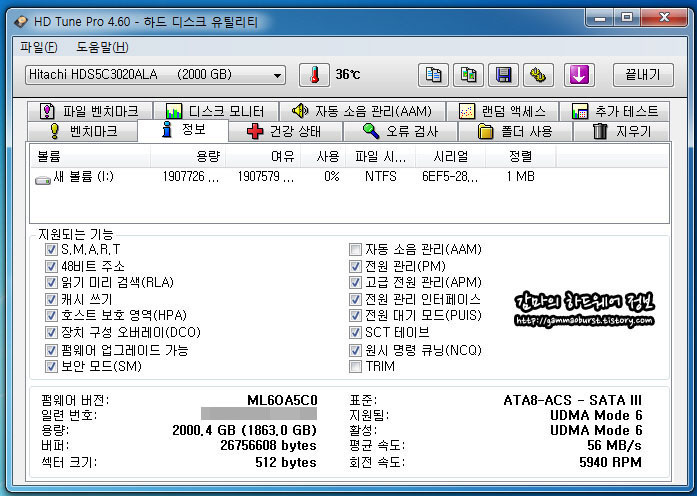
Task: Open options with the tools icon
Action: point(538,75)
